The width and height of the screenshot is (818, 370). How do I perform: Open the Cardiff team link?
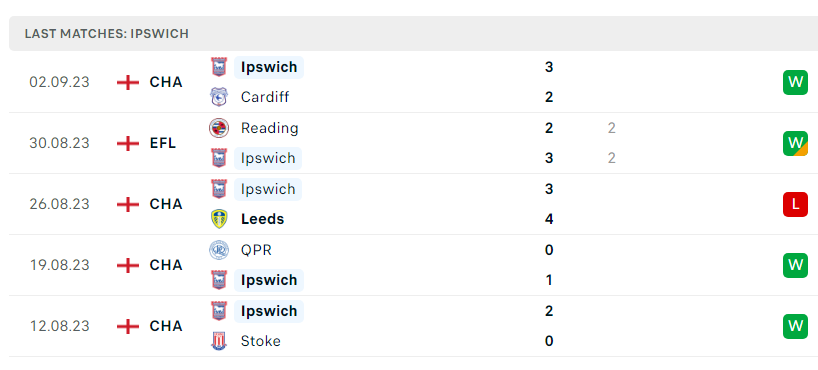tap(265, 97)
